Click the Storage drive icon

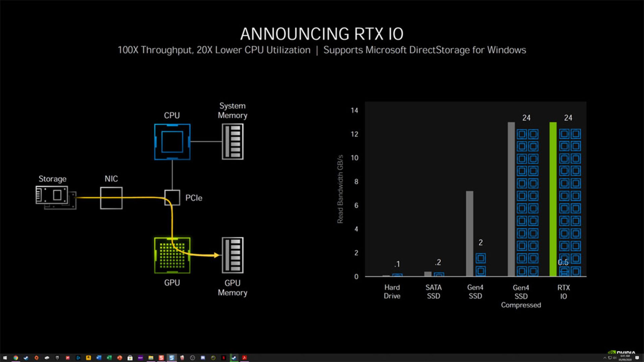coord(56,197)
